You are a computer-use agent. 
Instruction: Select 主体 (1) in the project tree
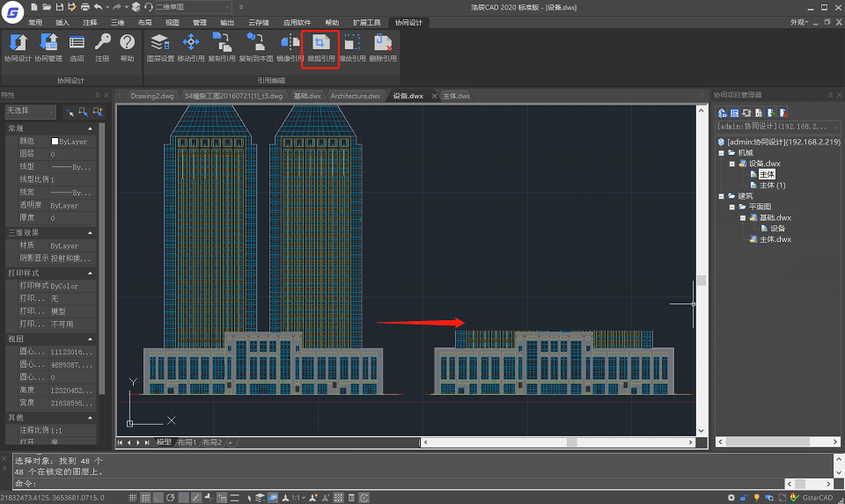pyautogui.click(x=772, y=186)
